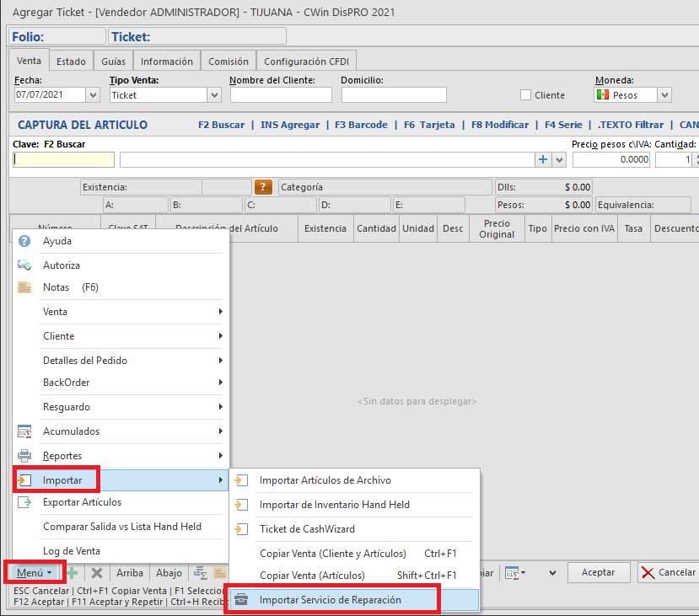Image resolution: width=699 pixels, height=616 pixels.
Task: Click the orange question mark button
Action: coord(264,187)
